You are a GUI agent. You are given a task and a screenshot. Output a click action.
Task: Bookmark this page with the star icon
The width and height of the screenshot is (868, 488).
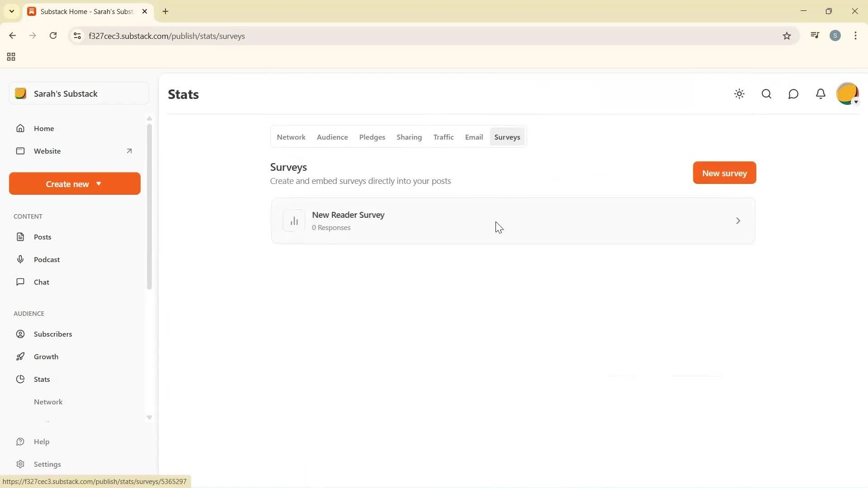click(787, 36)
